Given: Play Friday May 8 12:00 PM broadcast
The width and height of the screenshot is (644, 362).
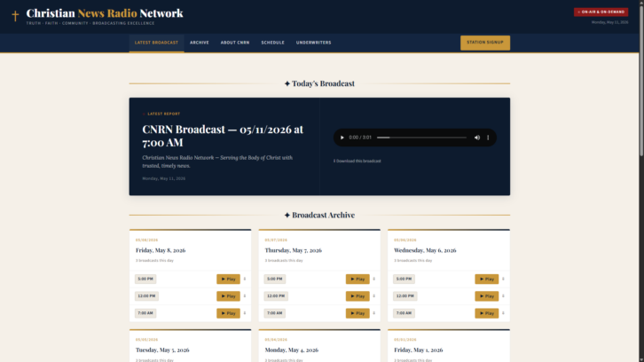Looking at the screenshot, I should pos(228,296).
